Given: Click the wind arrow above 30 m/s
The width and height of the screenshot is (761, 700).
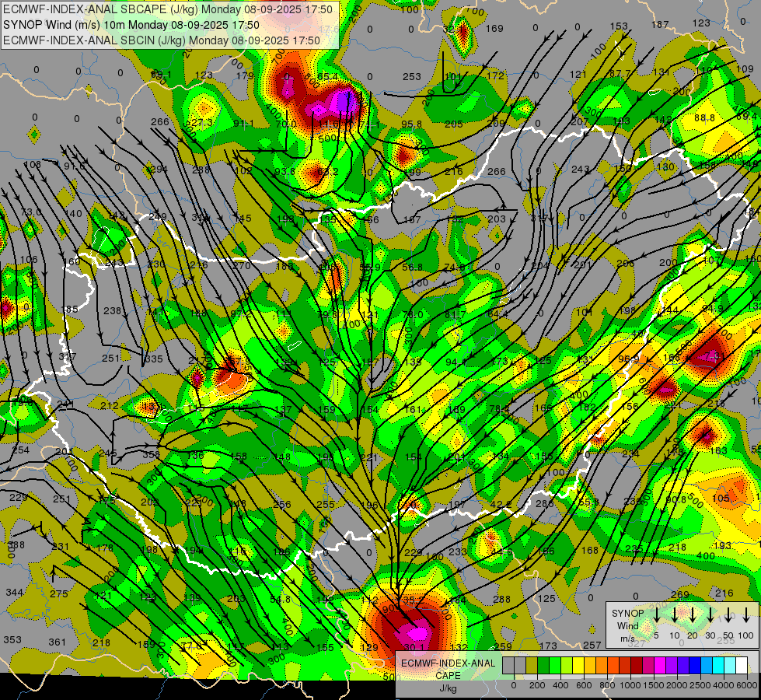Looking at the screenshot, I should click(710, 614).
